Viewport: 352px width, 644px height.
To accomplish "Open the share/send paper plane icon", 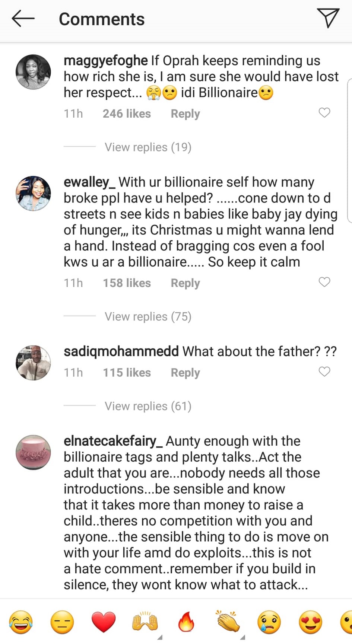I will pyautogui.click(x=328, y=18).
